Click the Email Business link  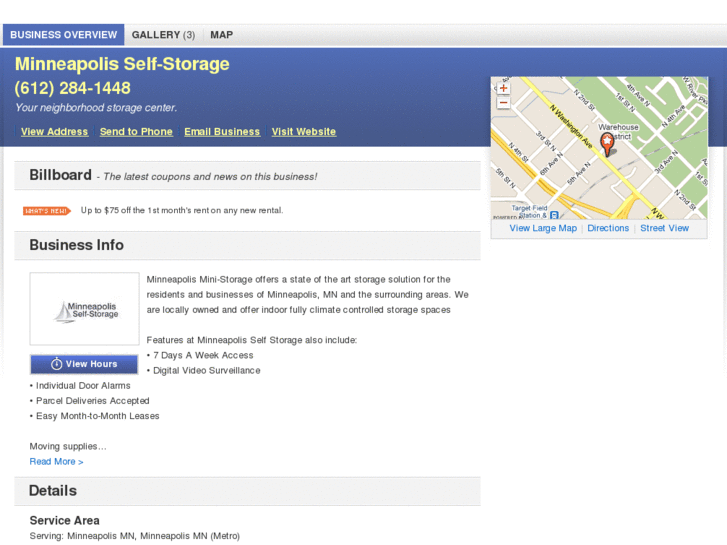pyautogui.click(x=222, y=132)
